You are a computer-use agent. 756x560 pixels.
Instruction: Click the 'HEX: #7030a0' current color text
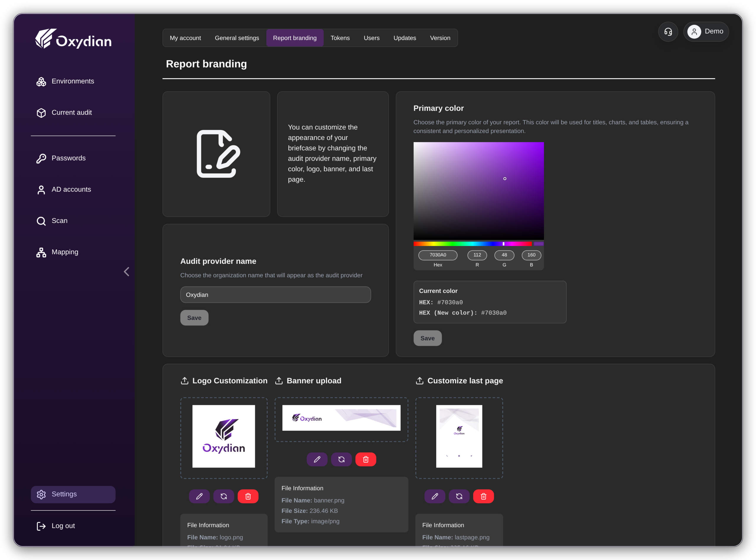pyautogui.click(x=441, y=302)
